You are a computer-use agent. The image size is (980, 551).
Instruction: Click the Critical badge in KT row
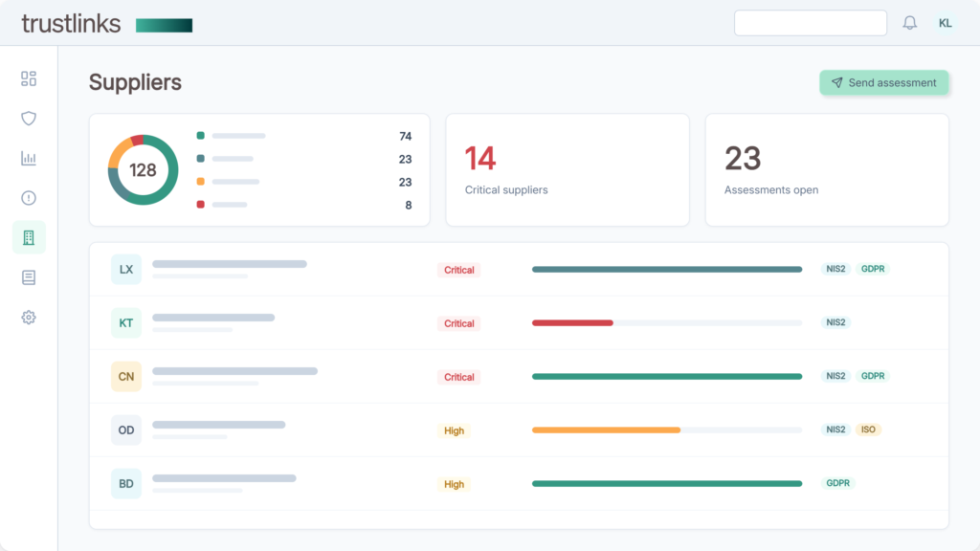(x=458, y=323)
